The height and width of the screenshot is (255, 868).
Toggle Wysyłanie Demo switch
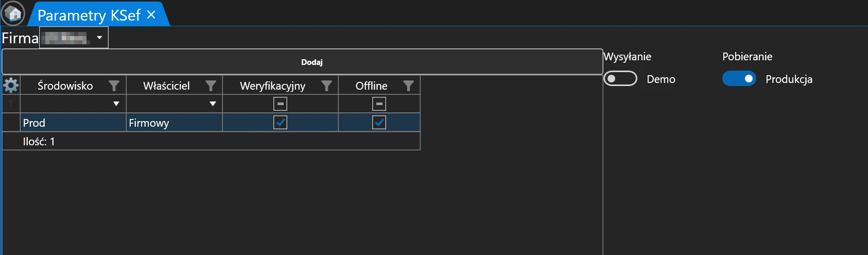click(620, 79)
